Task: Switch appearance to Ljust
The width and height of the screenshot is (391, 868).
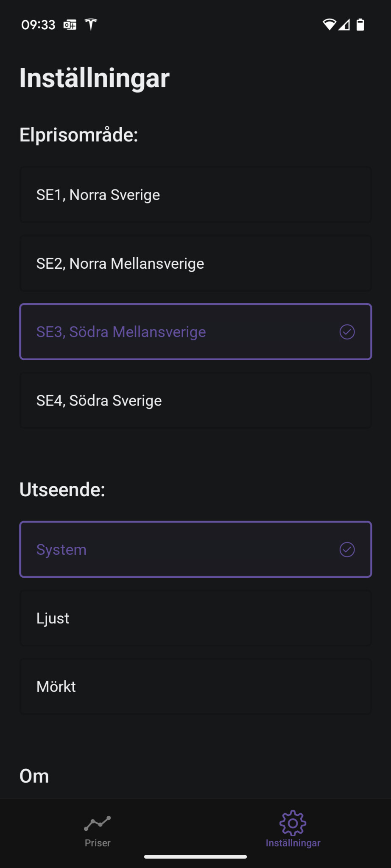Action: point(195,618)
